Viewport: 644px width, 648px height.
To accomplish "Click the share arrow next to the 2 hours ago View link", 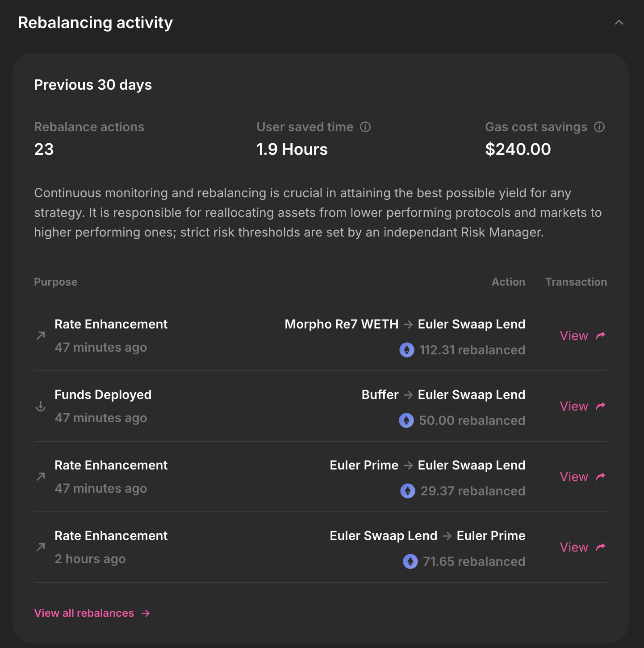I will [x=601, y=547].
